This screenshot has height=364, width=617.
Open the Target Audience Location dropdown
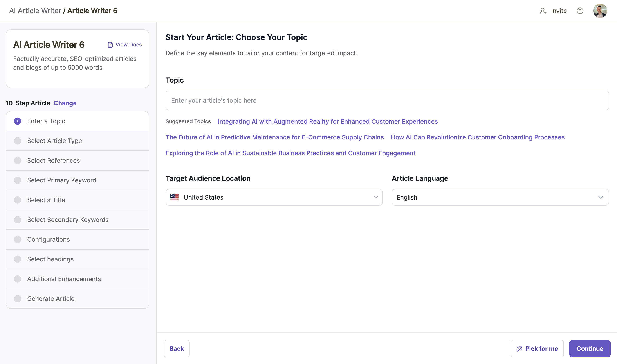click(274, 197)
